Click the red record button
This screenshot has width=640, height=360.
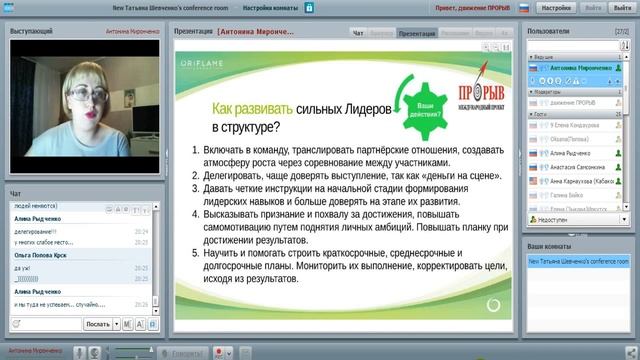tap(219, 353)
